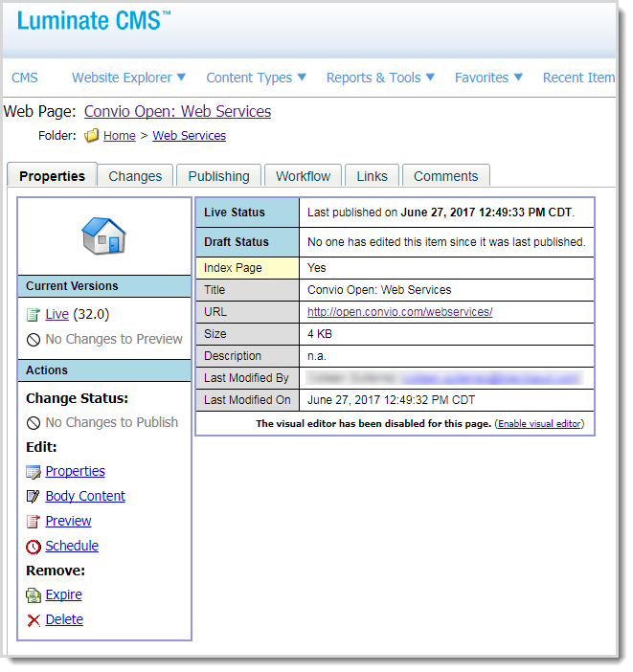The height and width of the screenshot is (672, 633).
Task: Click the Luminate CMS logo
Action: [x=94, y=20]
